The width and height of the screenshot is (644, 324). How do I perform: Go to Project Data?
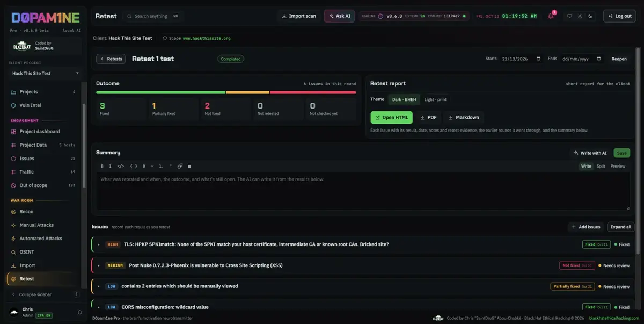pyautogui.click(x=43, y=145)
